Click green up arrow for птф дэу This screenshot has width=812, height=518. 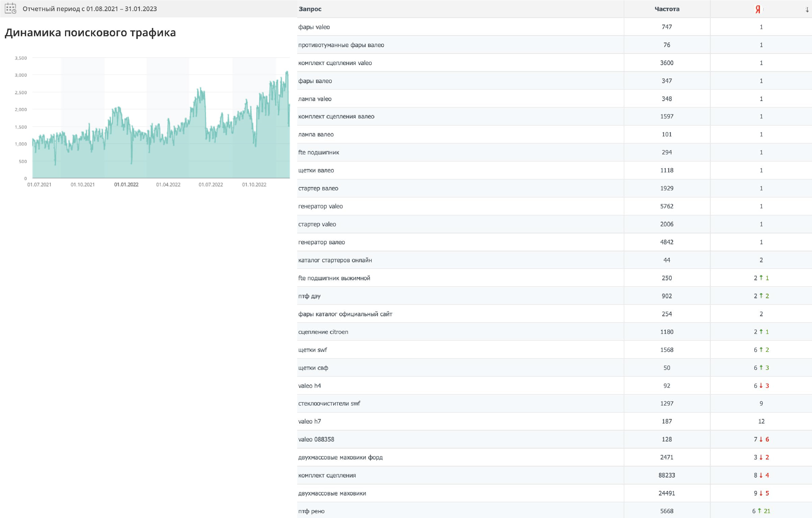point(761,296)
